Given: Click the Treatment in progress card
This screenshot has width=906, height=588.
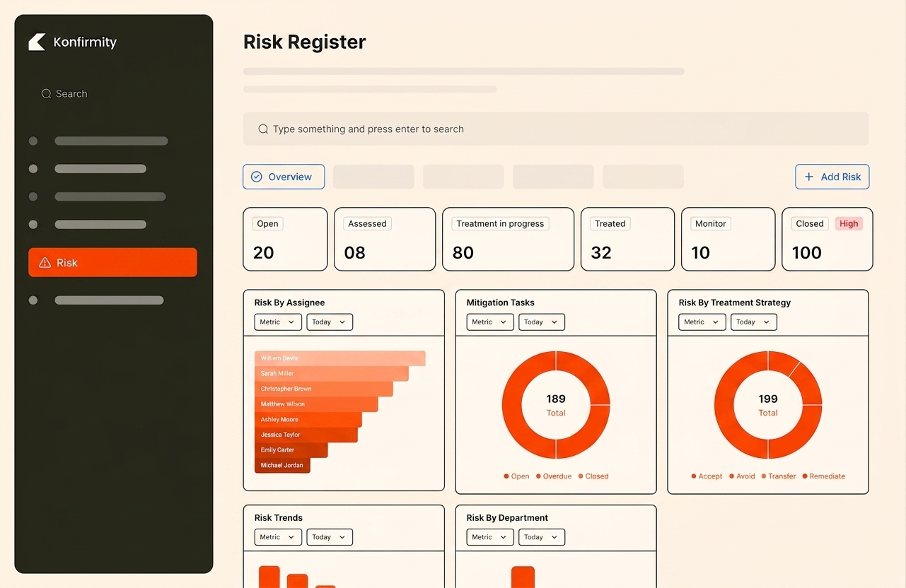Looking at the screenshot, I should (x=508, y=239).
